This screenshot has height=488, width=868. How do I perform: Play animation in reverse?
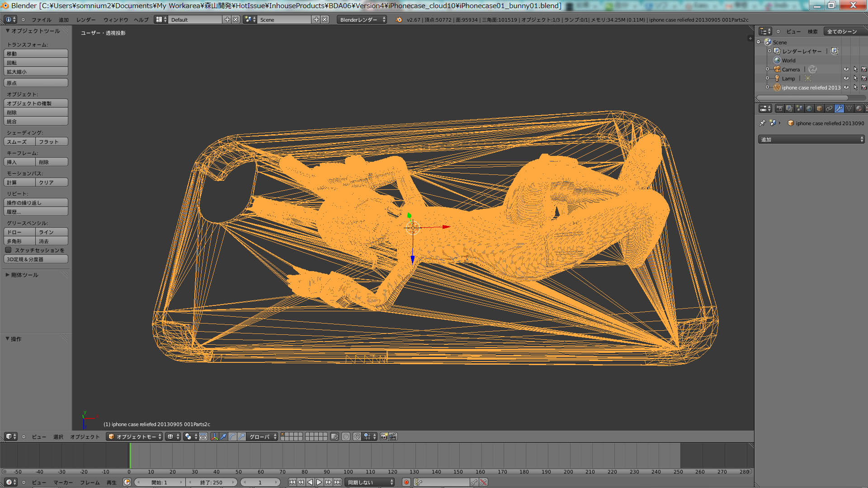[310, 482]
